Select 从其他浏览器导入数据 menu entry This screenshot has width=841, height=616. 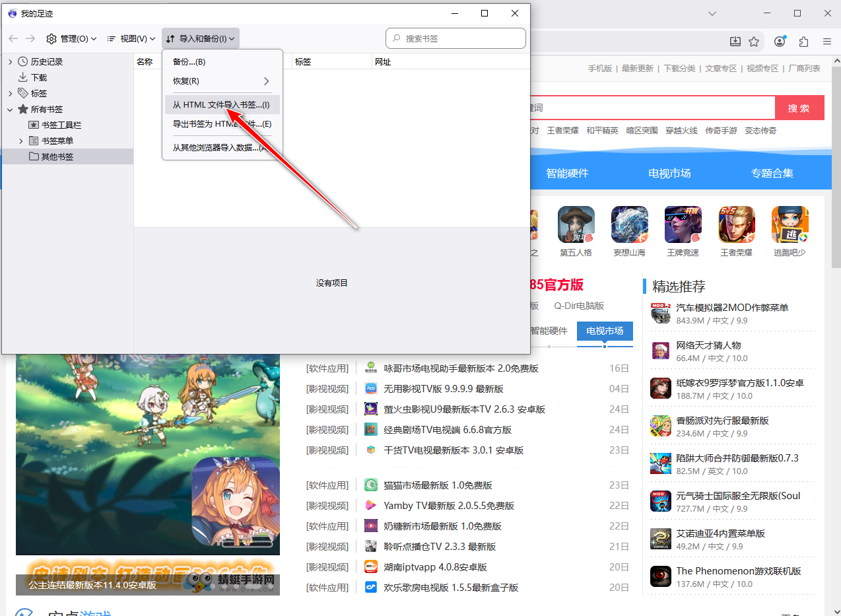222,148
